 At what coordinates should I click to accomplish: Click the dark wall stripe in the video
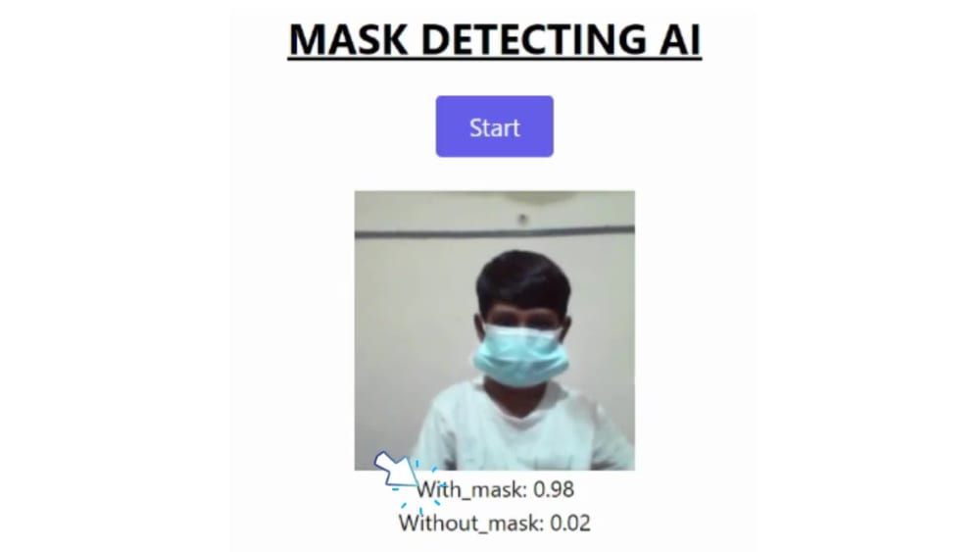click(494, 232)
